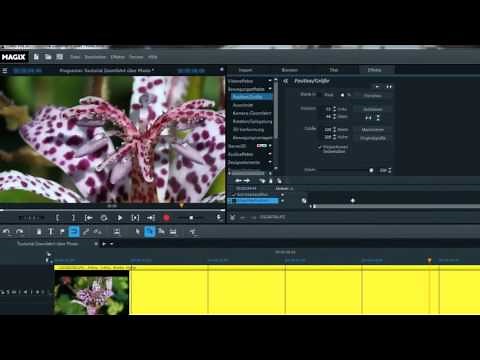Click the T title editor icon

(x=51, y=232)
